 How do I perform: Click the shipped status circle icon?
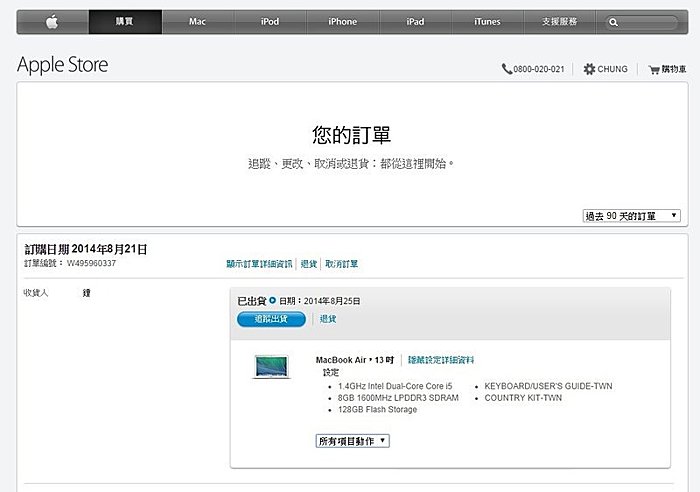tap(272, 300)
